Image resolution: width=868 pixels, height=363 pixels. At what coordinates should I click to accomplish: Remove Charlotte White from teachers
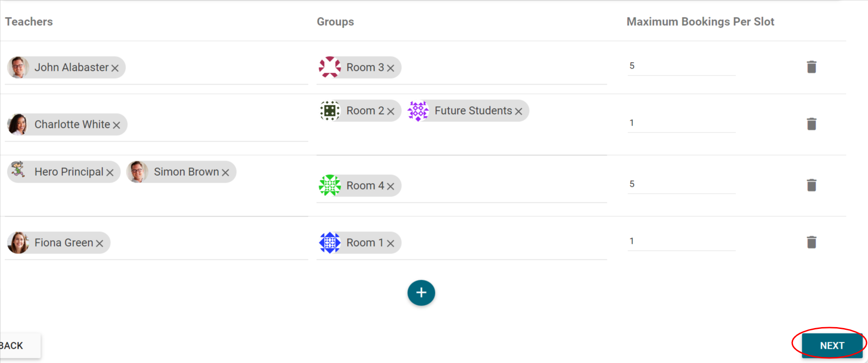[x=116, y=125]
